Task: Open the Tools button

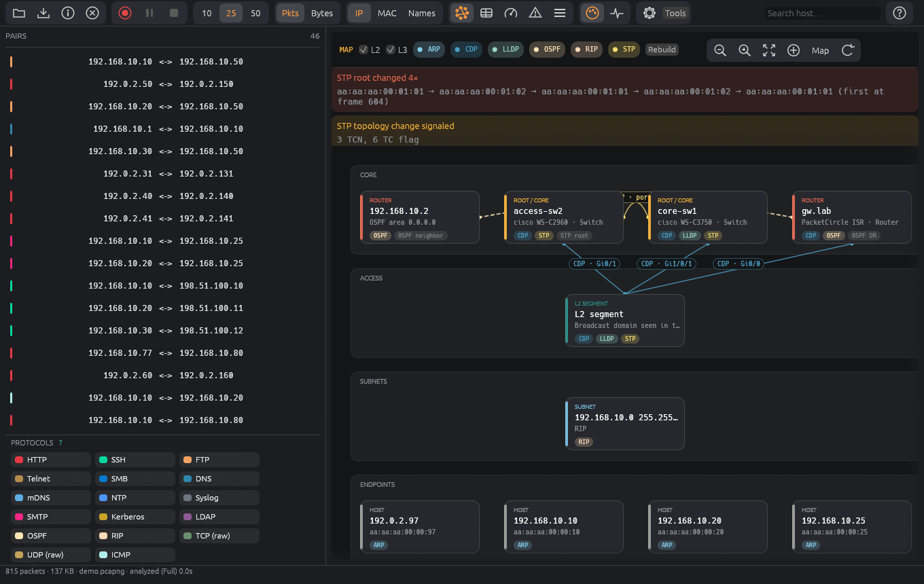Action: [x=675, y=13]
